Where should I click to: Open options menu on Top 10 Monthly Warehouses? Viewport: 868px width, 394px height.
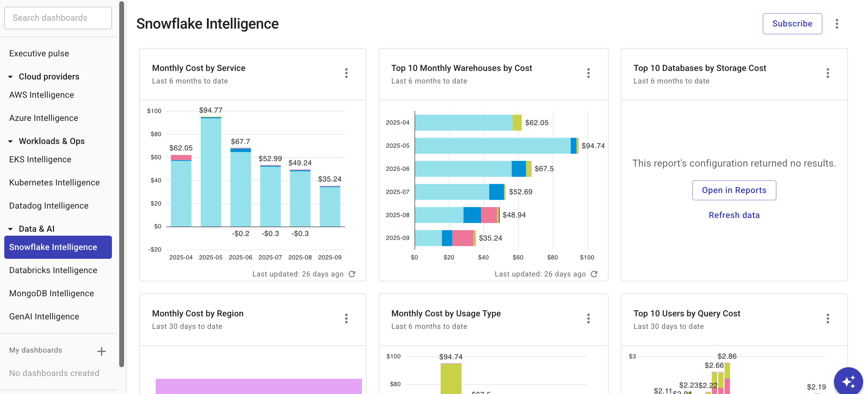[x=588, y=73]
